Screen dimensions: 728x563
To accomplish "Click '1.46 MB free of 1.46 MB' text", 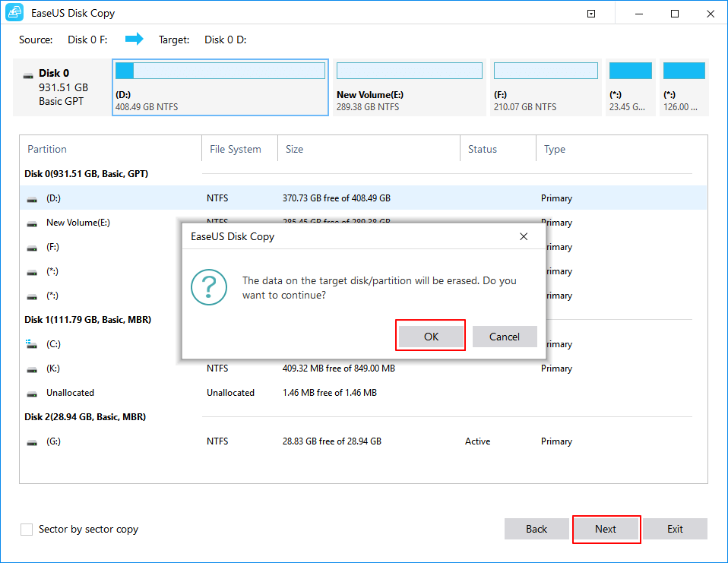I will [x=329, y=393].
